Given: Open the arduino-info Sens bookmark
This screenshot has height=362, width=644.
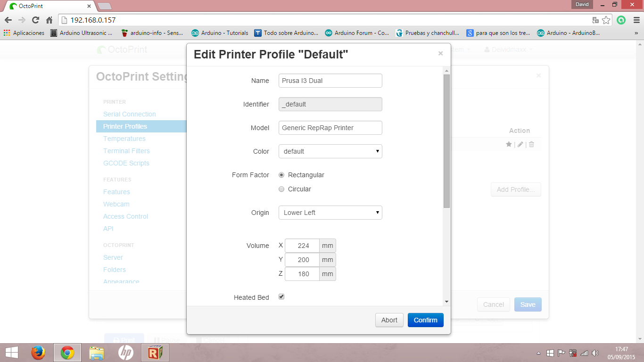Looking at the screenshot, I should click(x=152, y=33).
